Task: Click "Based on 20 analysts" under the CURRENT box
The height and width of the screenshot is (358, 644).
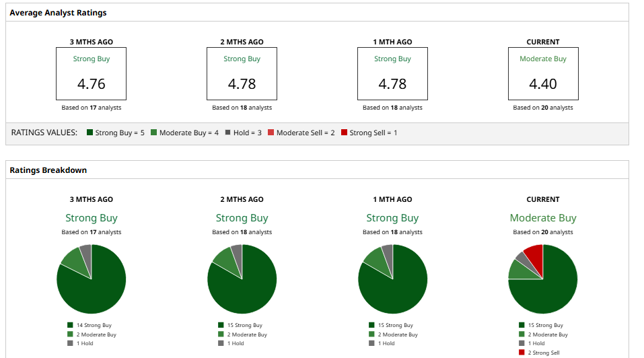Action: pyautogui.click(x=543, y=108)
